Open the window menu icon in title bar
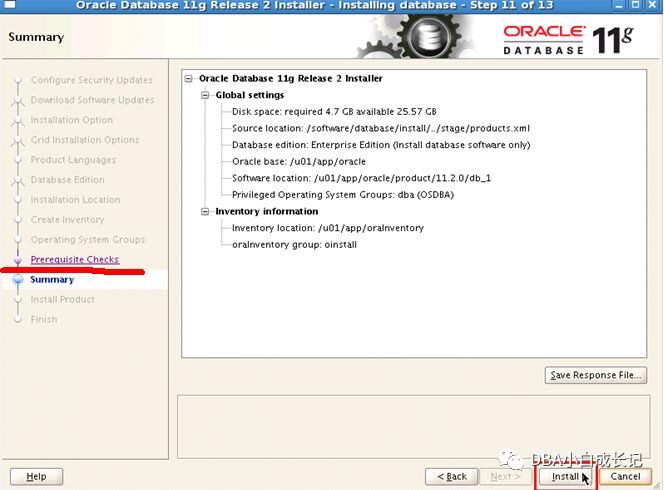 [x=9, y=5]
